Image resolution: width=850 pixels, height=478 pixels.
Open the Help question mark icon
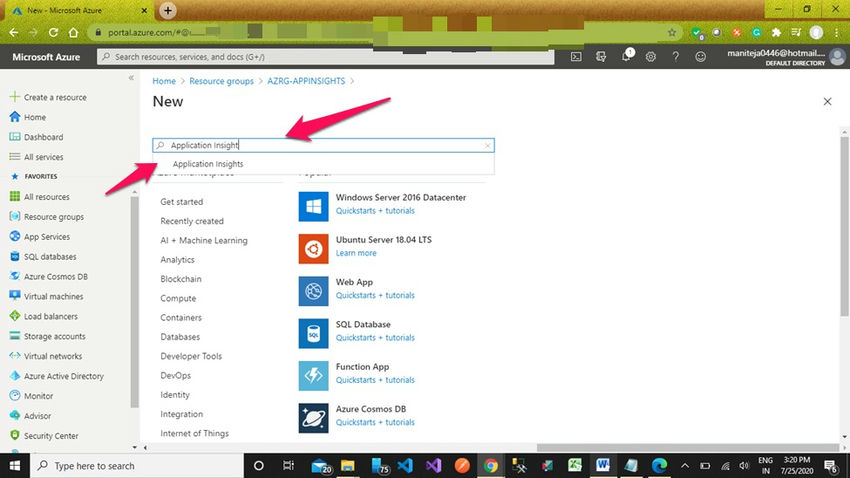tap(675, 56)
